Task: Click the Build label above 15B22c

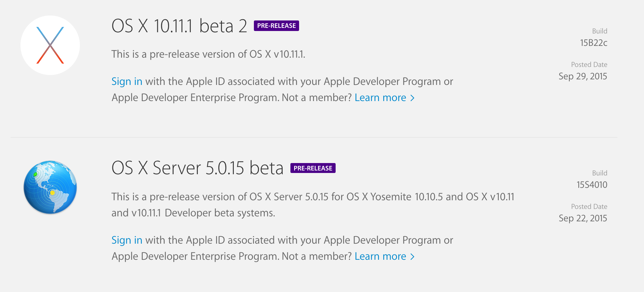Action: [599, 31]
